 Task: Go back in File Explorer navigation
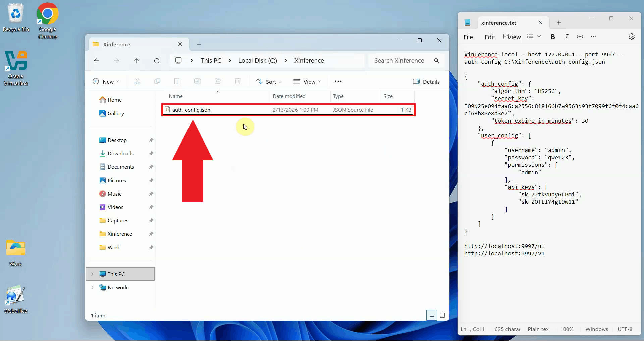(x=97, y=61)
